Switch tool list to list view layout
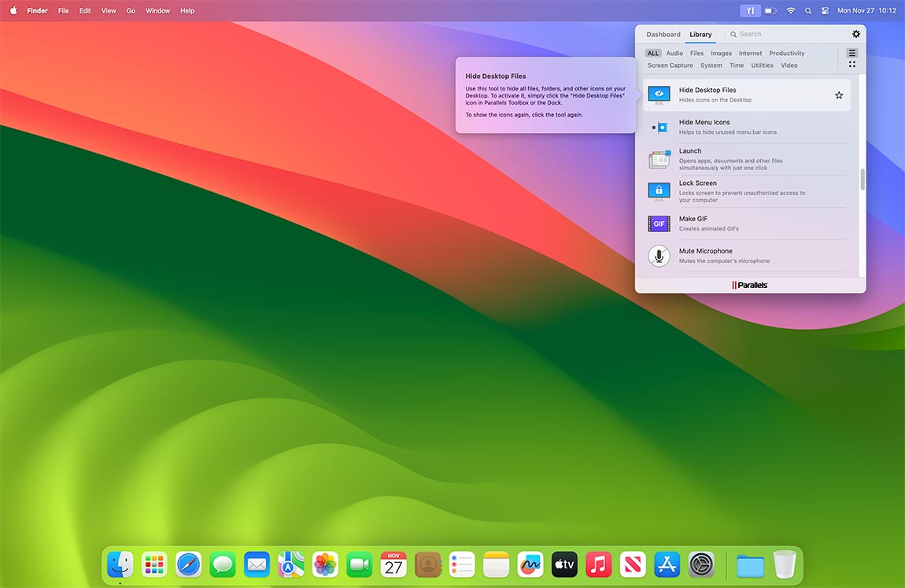 (851, 52)
